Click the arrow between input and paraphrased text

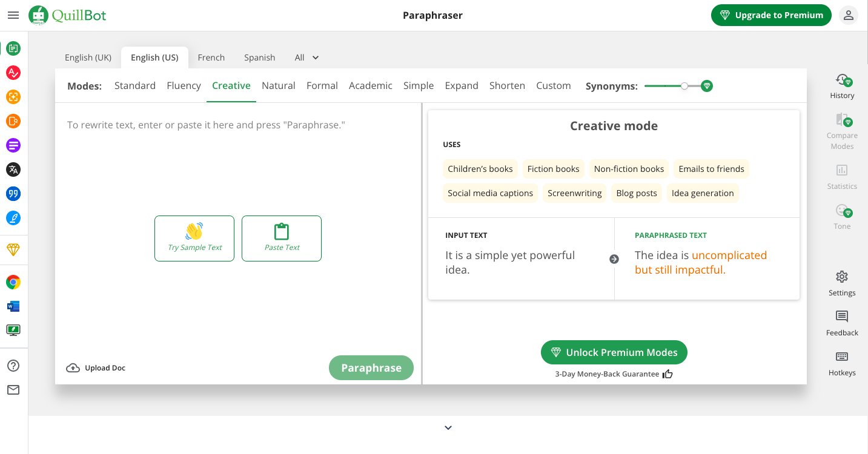tap(614, 259)
